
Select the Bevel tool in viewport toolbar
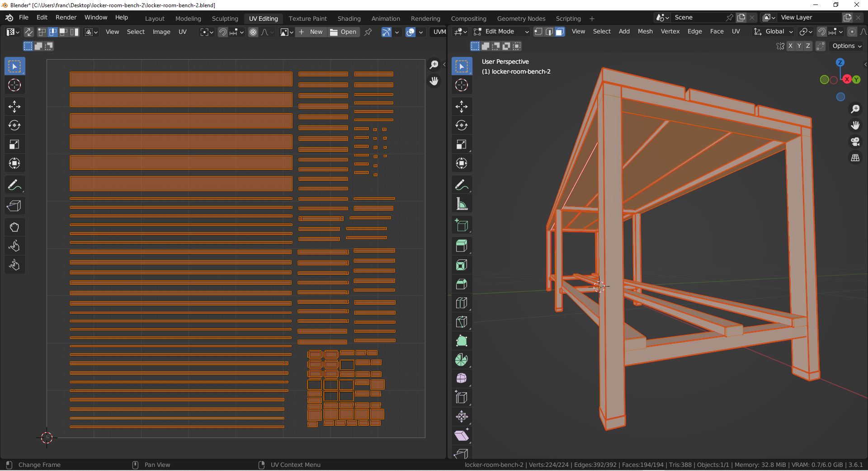click(x=462, y=284)
